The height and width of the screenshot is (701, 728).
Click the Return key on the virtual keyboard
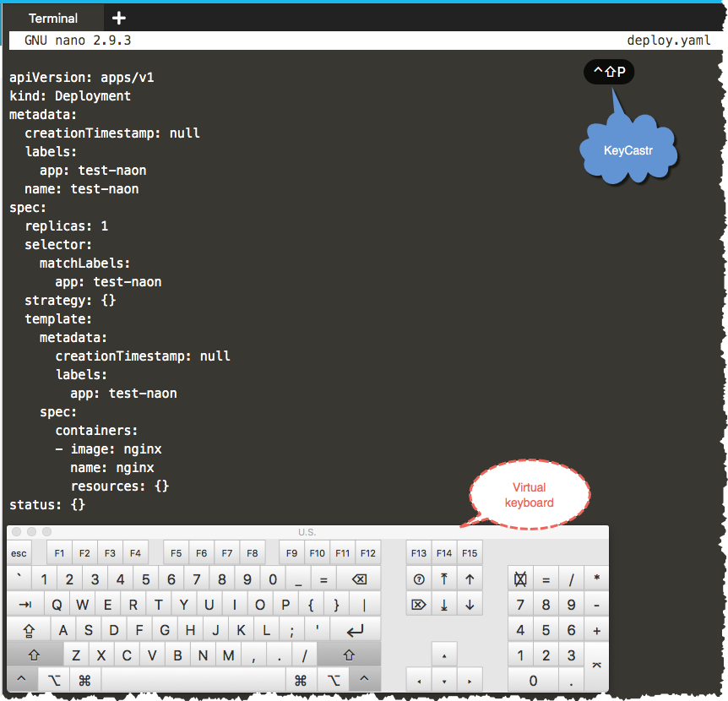356,630
